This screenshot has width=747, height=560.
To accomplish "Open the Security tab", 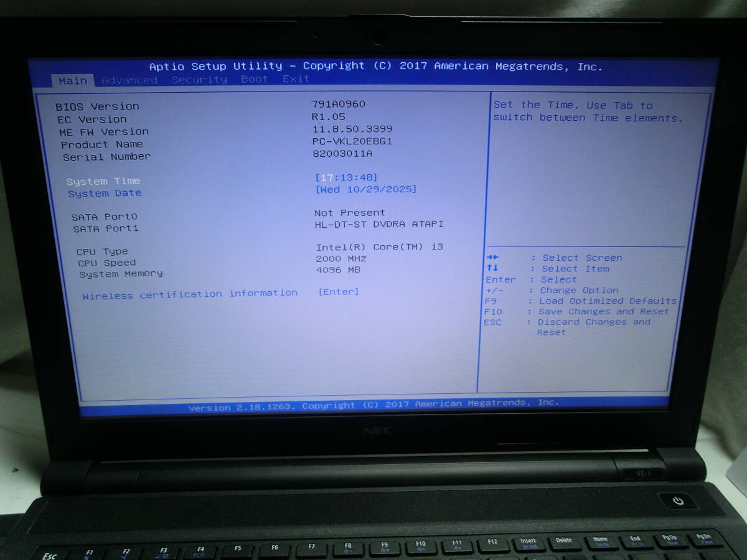I will (199, 80).
